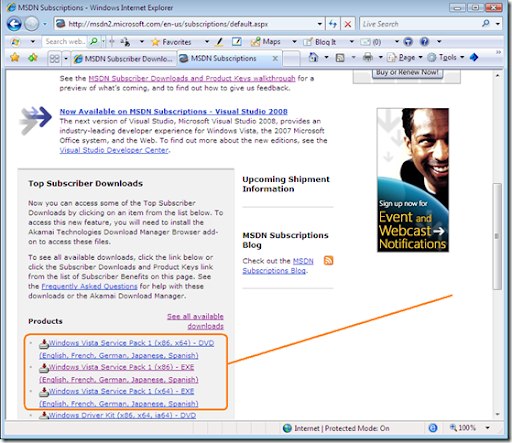512x443 pixels.
Task: Click the Forward navigation button
Action: pos(32,24)
